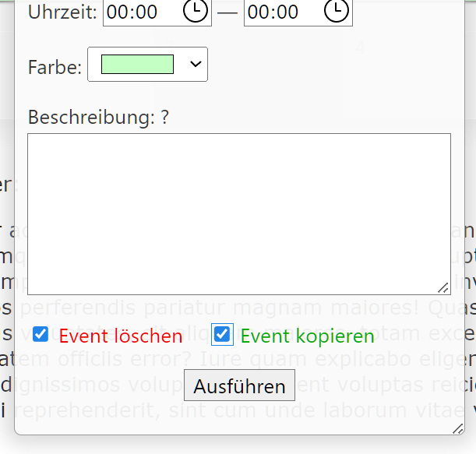Select the start time minutes field

pyautogui.click(x=145, y=12)
